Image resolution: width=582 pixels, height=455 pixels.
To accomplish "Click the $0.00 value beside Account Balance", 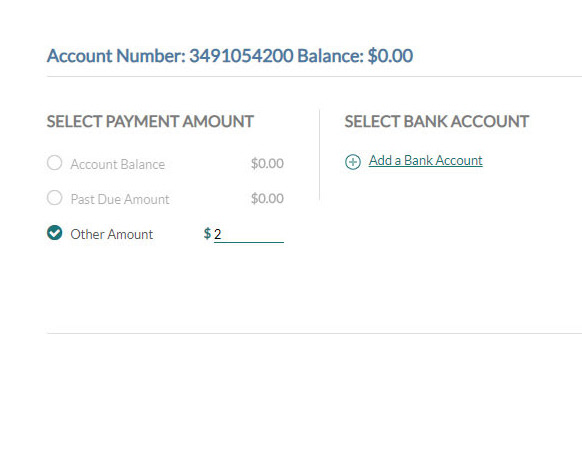I will pos(267,163).
